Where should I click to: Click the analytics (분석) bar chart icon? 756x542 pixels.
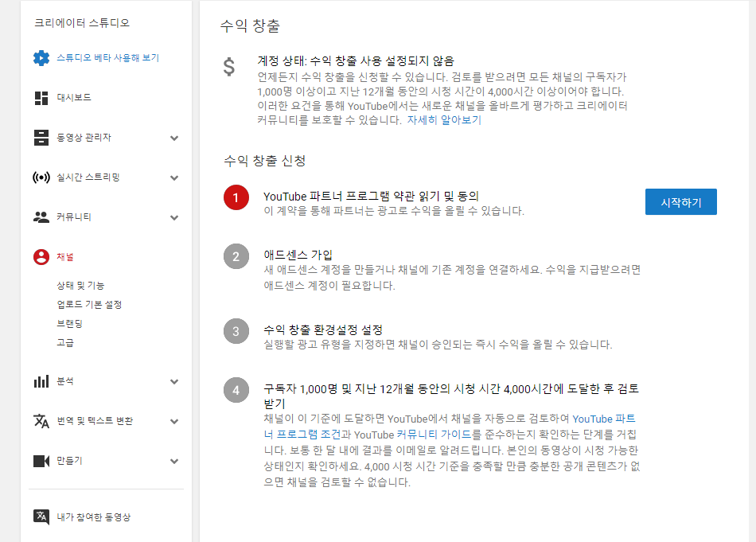[x=41, y=381]
